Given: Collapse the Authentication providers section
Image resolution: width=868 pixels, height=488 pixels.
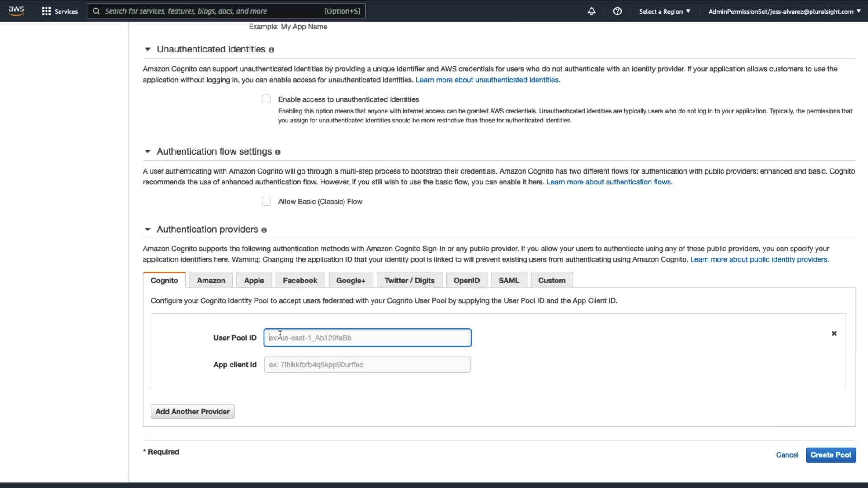Looking at the screenshot, I should click(x=147, y=230).
